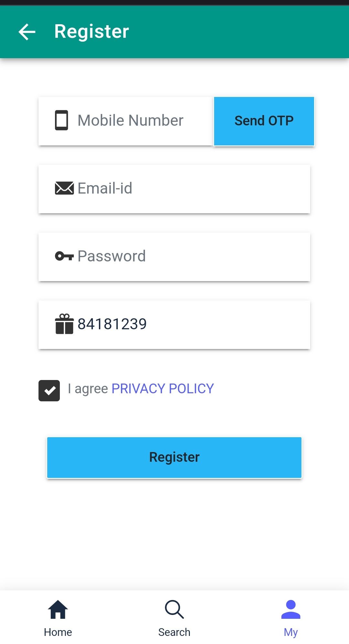Tap the Search magnifier icon
This screenshot has width=349, height=644.
click(x=174, y=609)
